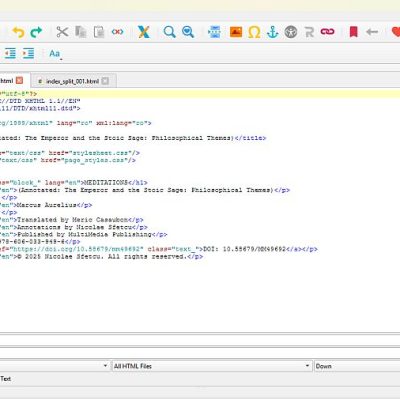This screenshot has width=400, height=400.
Task: Click the All rights reserved line
Action: pos(102,257)
